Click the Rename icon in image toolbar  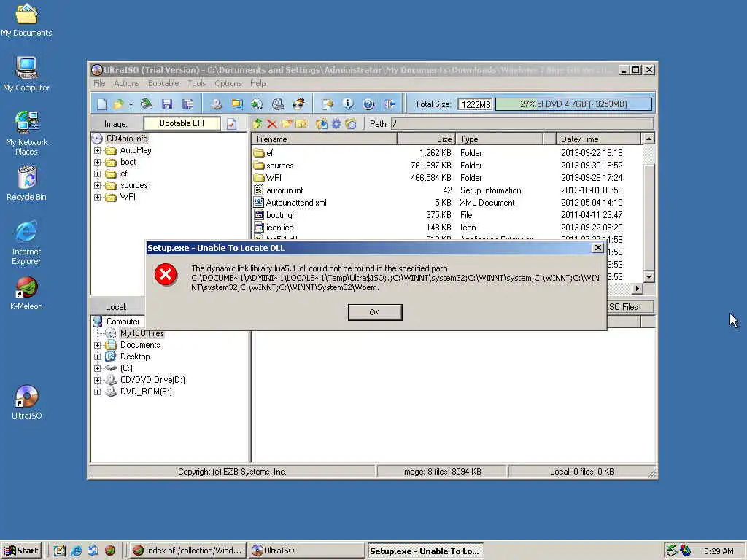[301, 124]
